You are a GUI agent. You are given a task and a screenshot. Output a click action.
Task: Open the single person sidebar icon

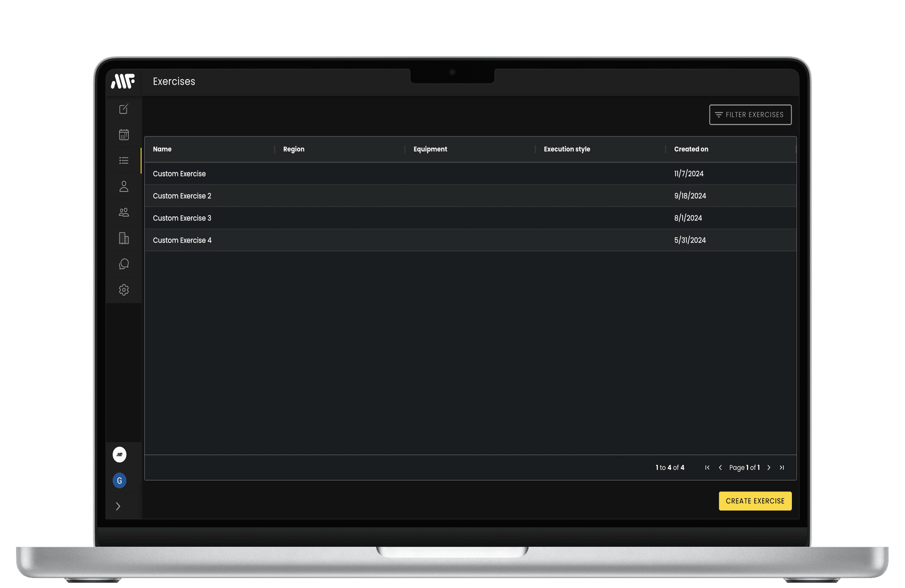point(123,187)
